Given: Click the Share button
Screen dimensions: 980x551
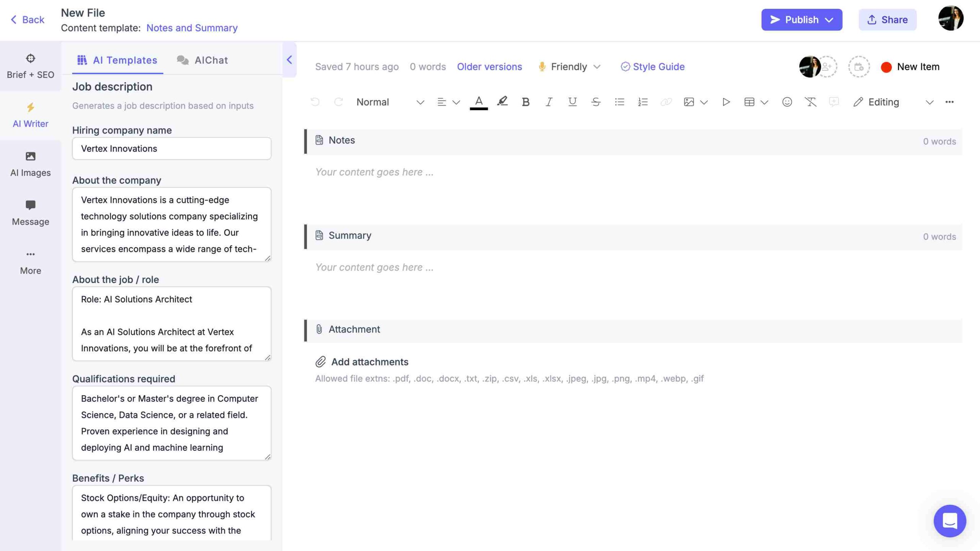Looking at the screenshot, I should coord(888,20).
